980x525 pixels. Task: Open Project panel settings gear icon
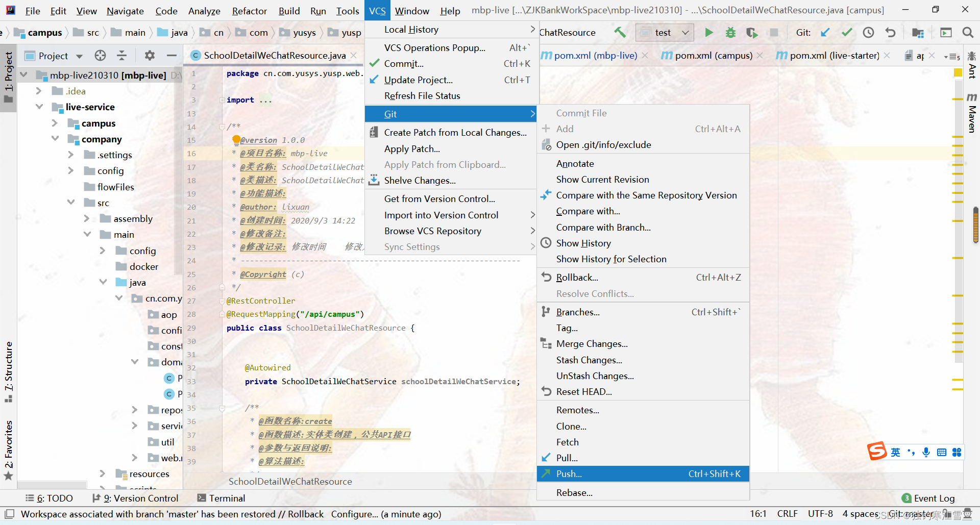pos(149,55)
